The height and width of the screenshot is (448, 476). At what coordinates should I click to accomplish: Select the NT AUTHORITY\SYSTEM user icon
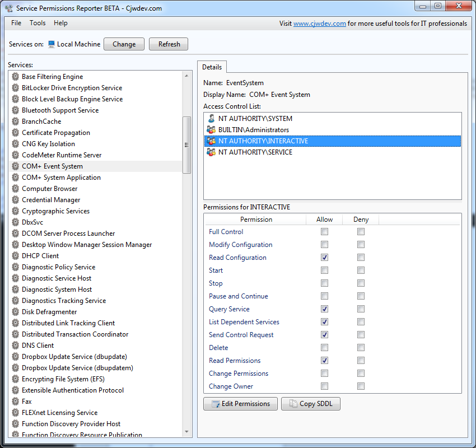point(211,119)
